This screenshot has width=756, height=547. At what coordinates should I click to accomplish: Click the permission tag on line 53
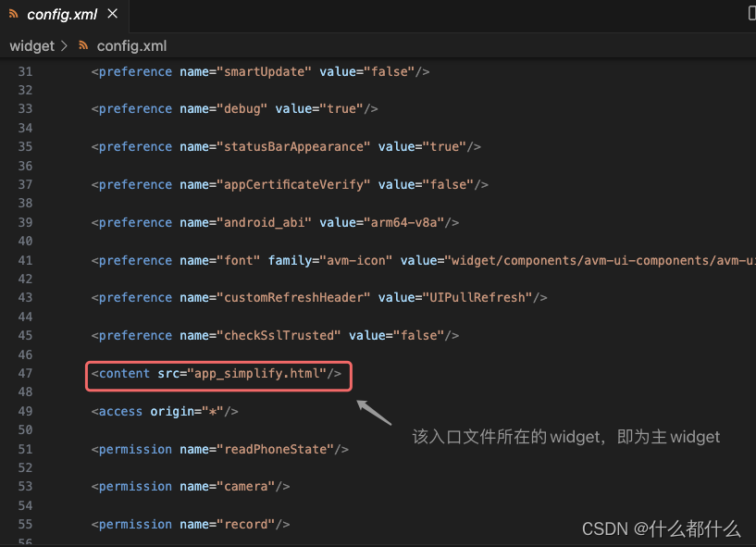click(135, 487)
